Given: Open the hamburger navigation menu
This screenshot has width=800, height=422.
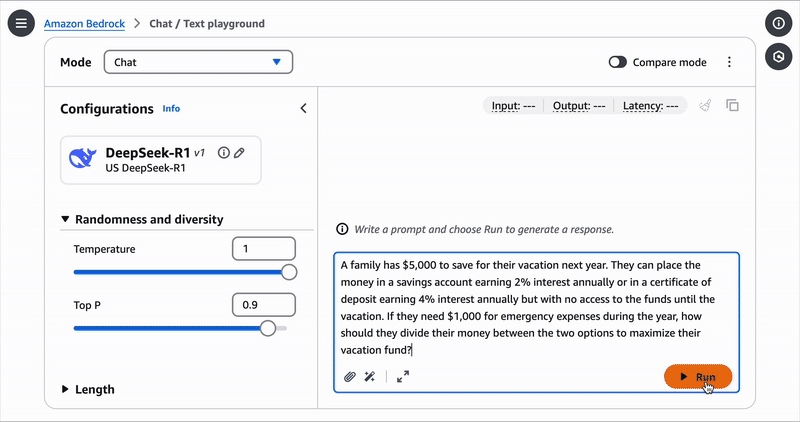Looking at the screenshot, I should coord(20,22).
